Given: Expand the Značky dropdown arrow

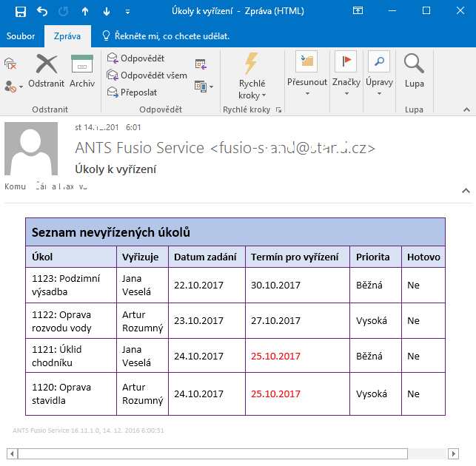Looking at the screenshot, I should point(346,93).
